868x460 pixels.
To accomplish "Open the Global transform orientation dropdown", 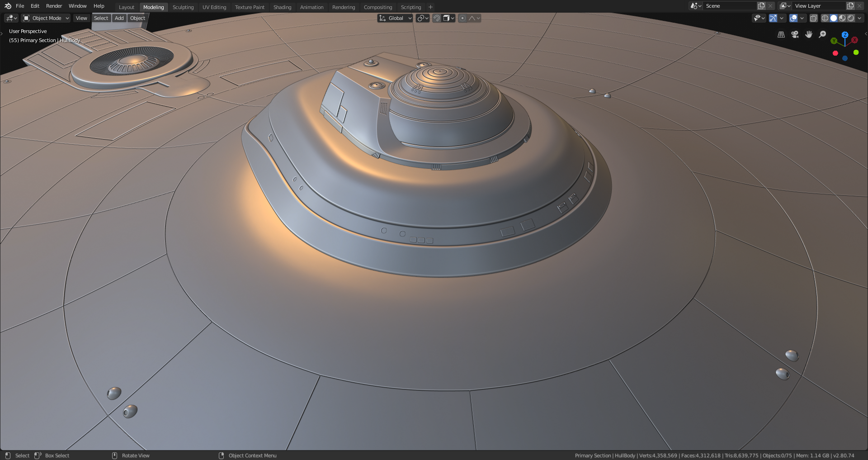I will pyautogui.click(x=395, y=18).
